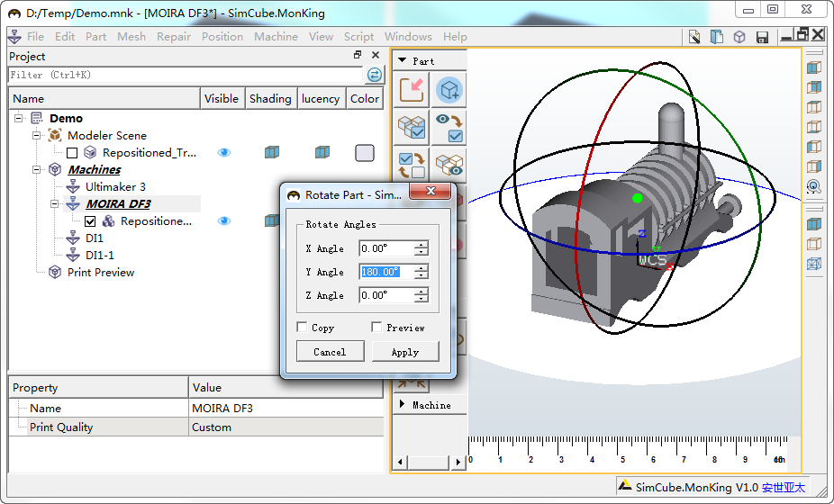Viewport: 834px width, 504px height.
Task: Open the Position menu
Action: click(x=222, y=37)
